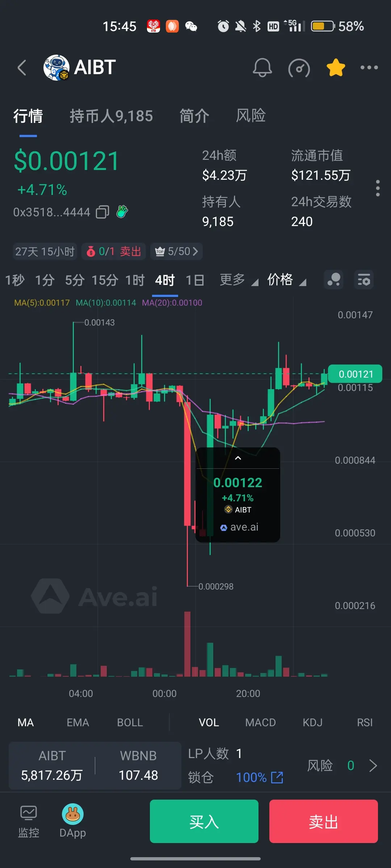Toggle the BOLL overlay indicator

(x=130, y=723)
